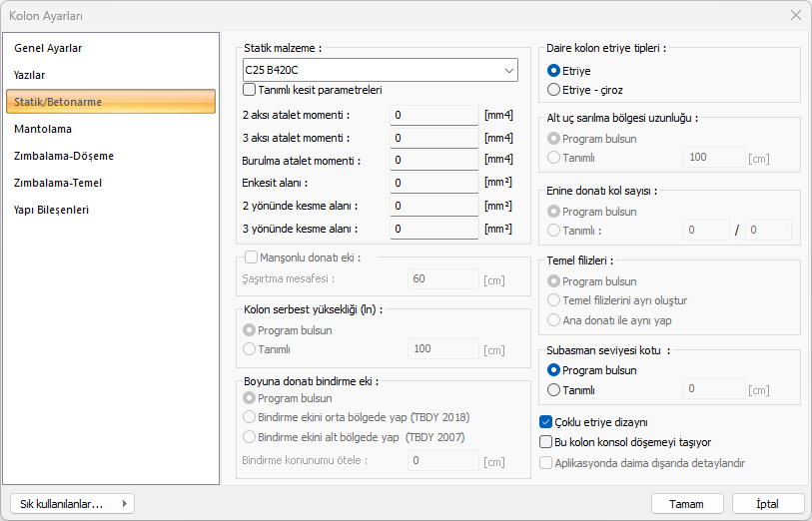Open Zımbalama-Döşeme settings page

[x=64, y=156]
